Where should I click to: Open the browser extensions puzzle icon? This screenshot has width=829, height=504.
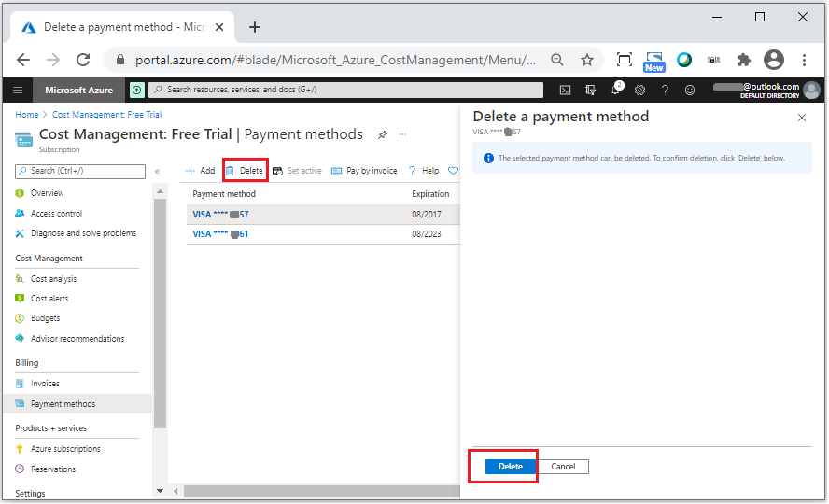tap(744, 60)
